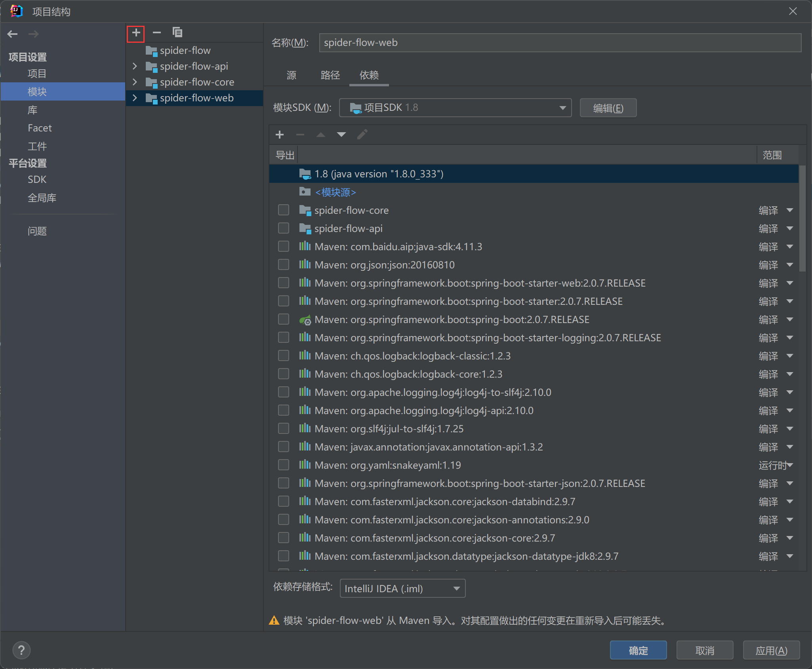The width and height of the screenshot is (812, 669).
Task: Click the 应用 (Apply) button
Action: tap(771, 650)
